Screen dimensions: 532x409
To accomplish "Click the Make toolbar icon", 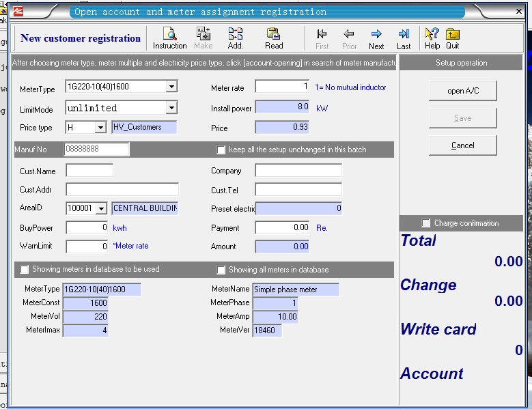I will click(204, 38).
